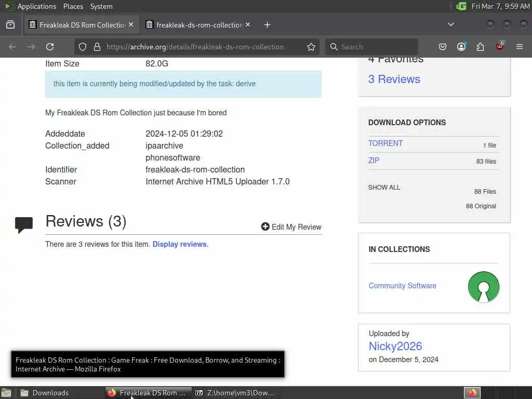Click the item description about being bored
The image size is (532, 399).
(x=136, y=113)
